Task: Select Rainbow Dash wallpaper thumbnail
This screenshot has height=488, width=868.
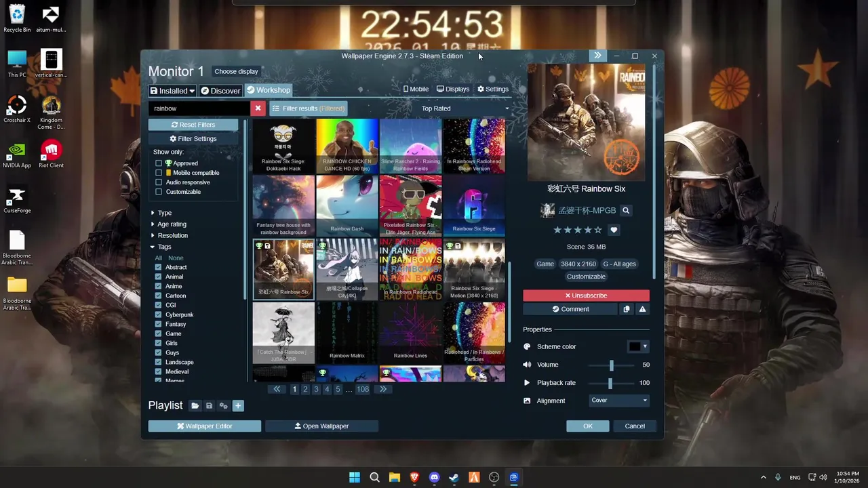Action: [347, 206]
